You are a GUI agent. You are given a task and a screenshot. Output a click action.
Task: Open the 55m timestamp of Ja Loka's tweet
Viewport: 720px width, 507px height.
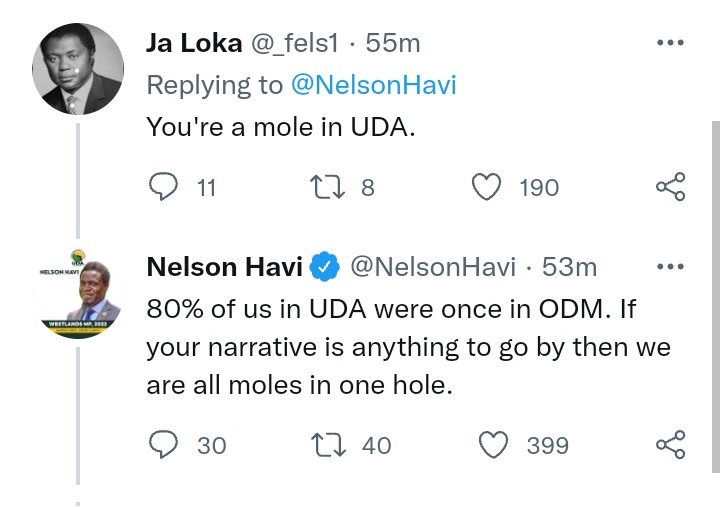(x=393, y=44)
